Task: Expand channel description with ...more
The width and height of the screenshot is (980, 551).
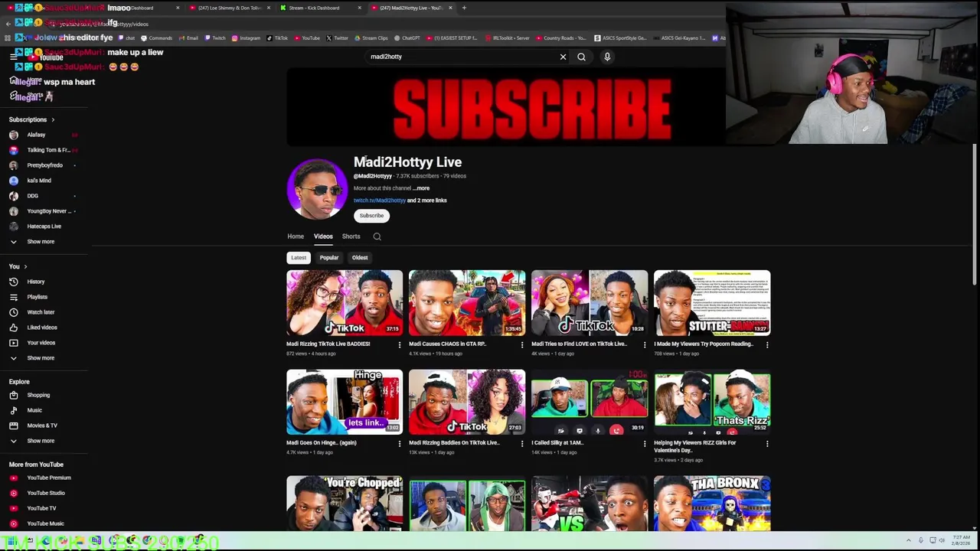Action: click(x=421, y=188)
